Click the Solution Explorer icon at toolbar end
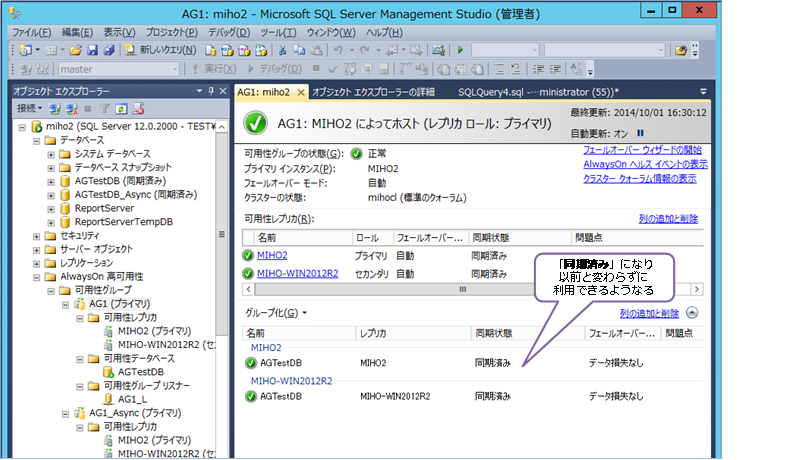Screen dimensions: 800x460 [x=681, y=50]
